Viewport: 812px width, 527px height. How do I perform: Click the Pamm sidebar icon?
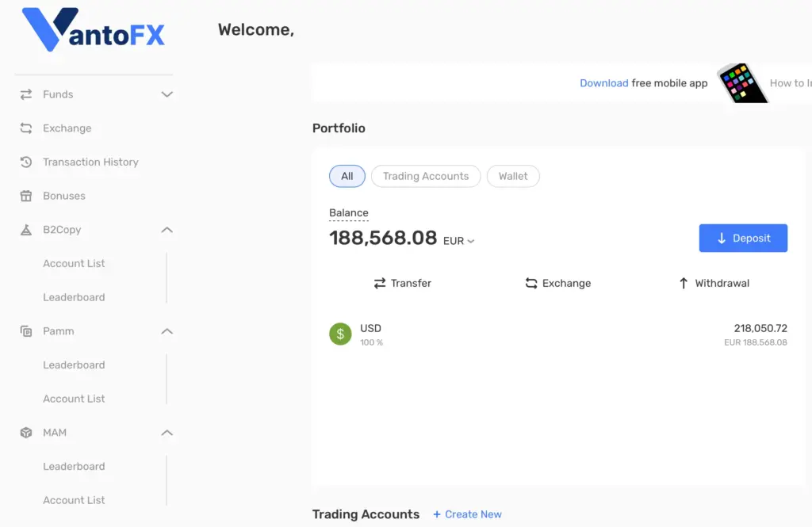[x=26, y=331]
